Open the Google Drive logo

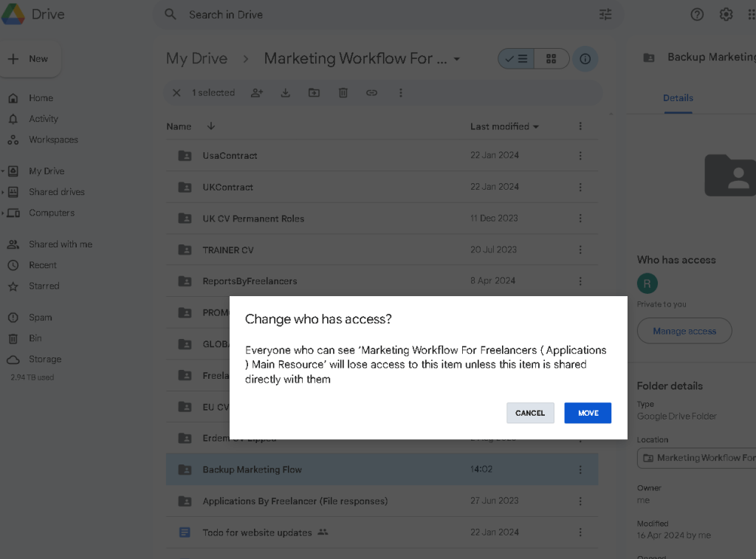(x=13, y=14)
